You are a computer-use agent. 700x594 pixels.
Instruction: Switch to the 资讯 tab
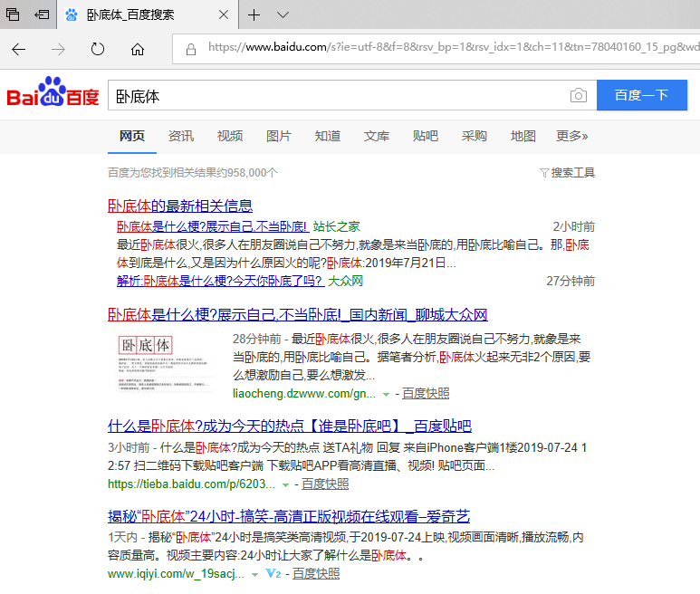tap(181, 136)
